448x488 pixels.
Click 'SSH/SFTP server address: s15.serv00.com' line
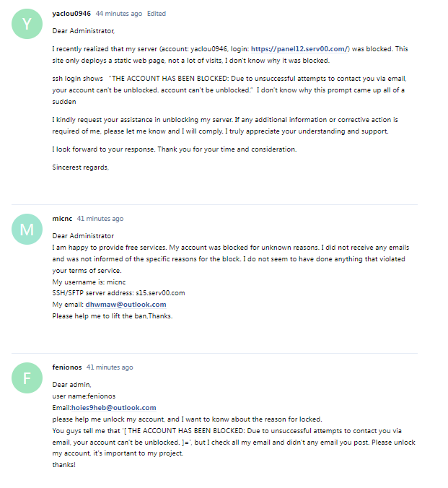pyautogui.click(x=118, y=293)
